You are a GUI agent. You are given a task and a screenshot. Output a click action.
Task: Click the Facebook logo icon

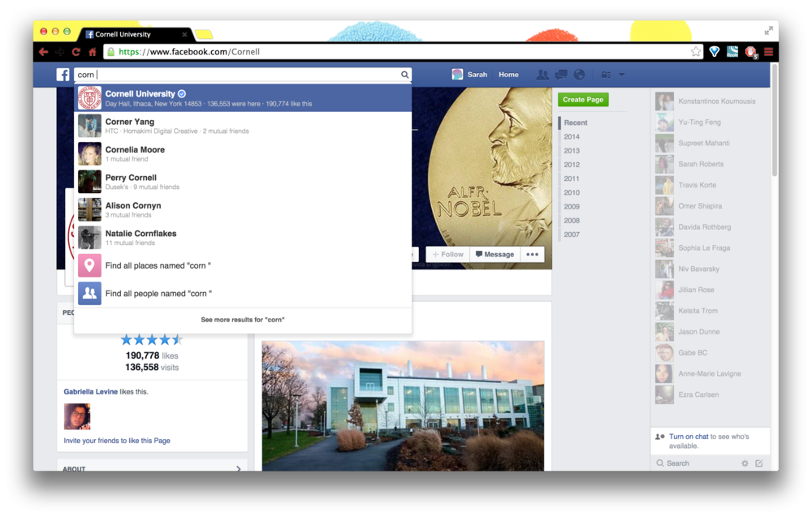[x=63, y=75]
